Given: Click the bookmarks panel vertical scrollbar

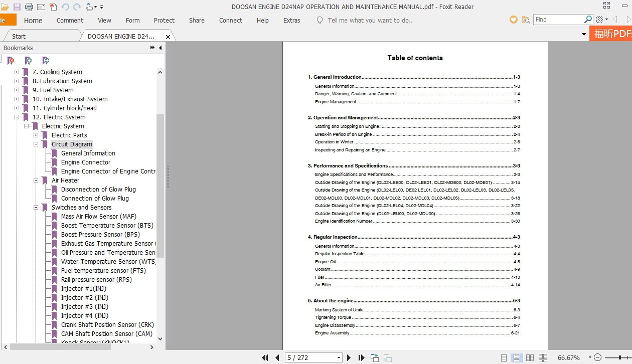Looking at the screenshot, I should point(161,186).
